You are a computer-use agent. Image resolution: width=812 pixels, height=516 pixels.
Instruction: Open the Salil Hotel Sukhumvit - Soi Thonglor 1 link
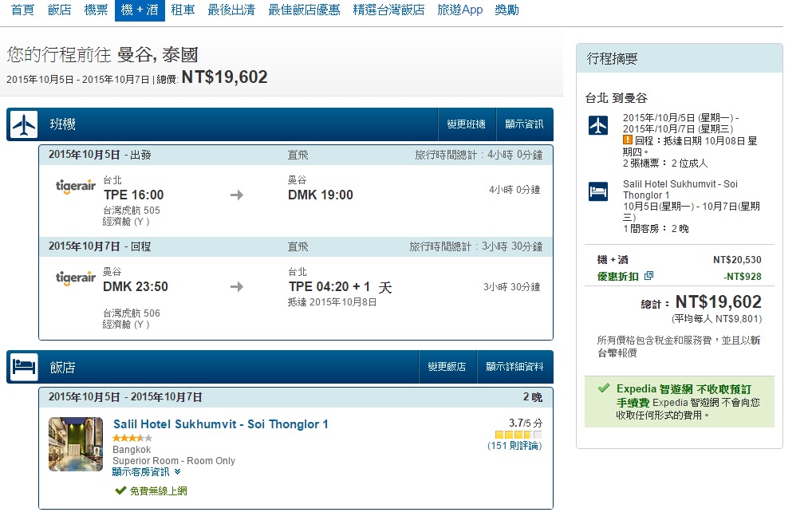(221, 424)
